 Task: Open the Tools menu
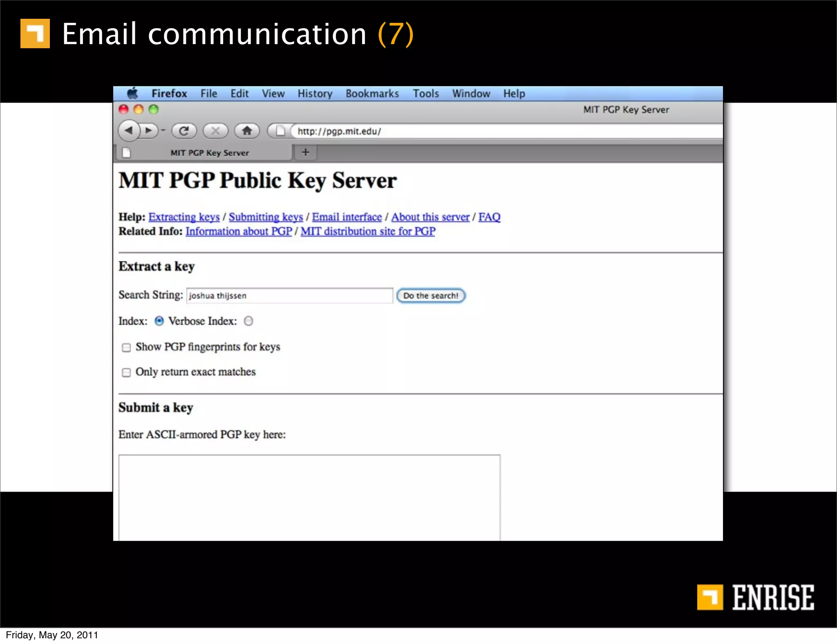[x=425, y=94]
